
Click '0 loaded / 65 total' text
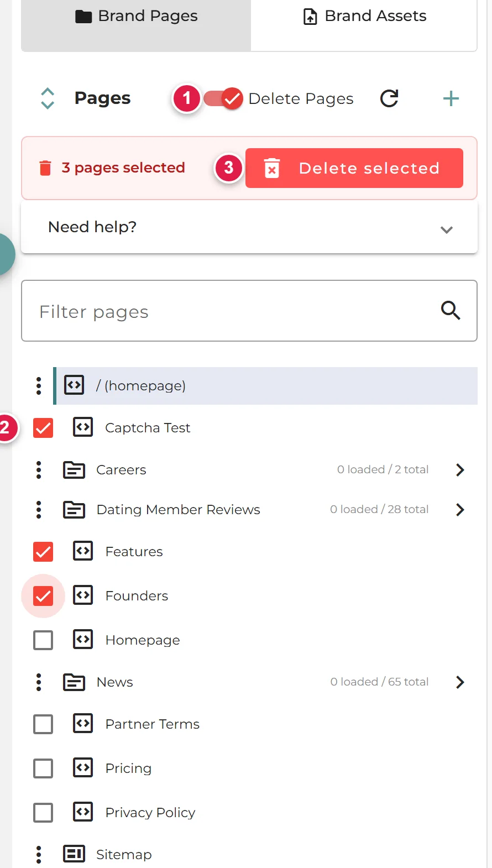(379, 682)
